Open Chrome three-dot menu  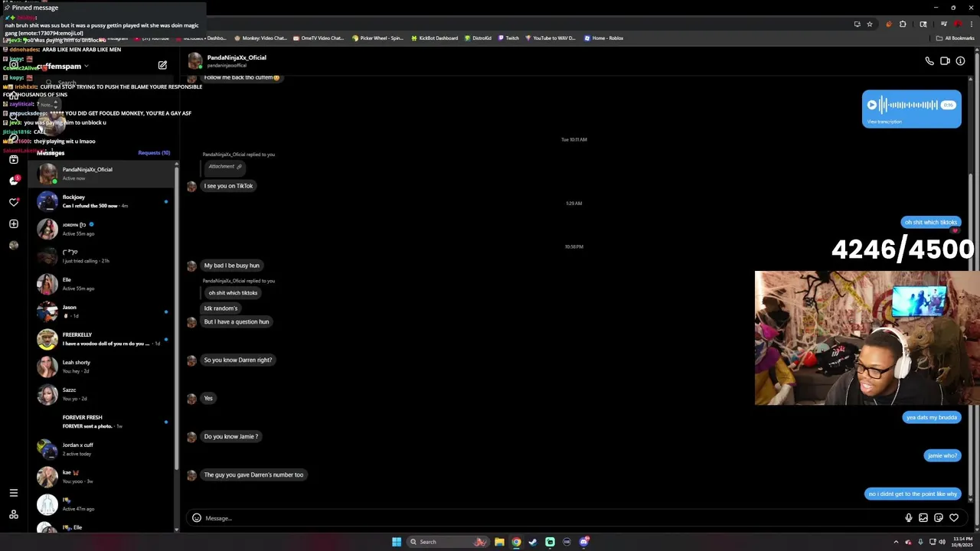click(x=970, y=24)
